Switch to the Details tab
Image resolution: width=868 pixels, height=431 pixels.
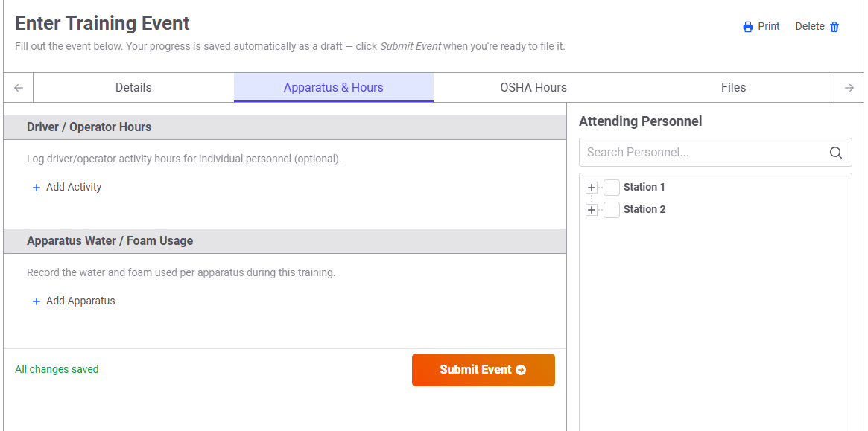pos(133,87)
